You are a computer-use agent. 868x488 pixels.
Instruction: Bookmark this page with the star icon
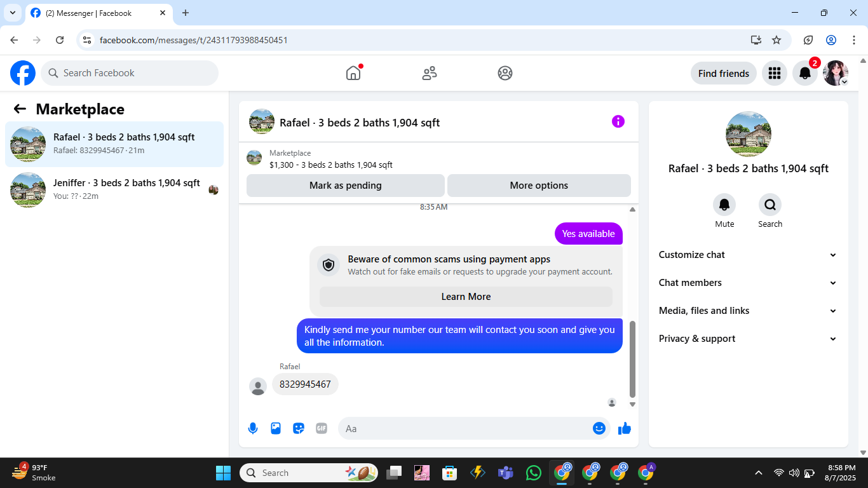[776, 40]
